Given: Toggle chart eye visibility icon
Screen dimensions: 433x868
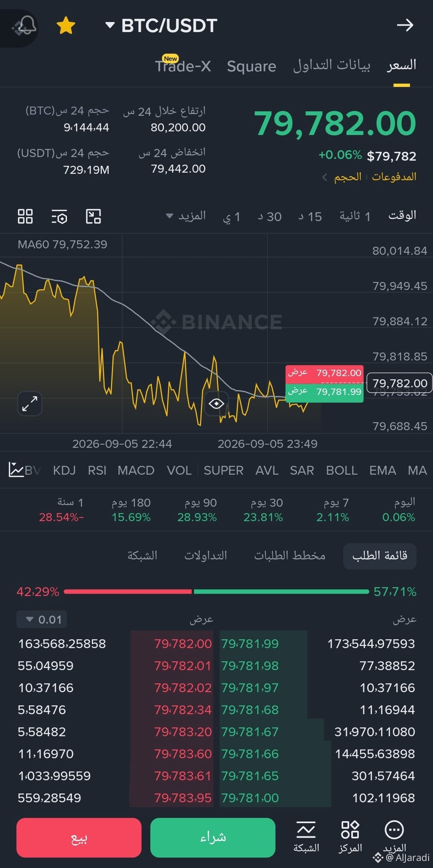Looking at the screenshot, I should pos(216,403).
